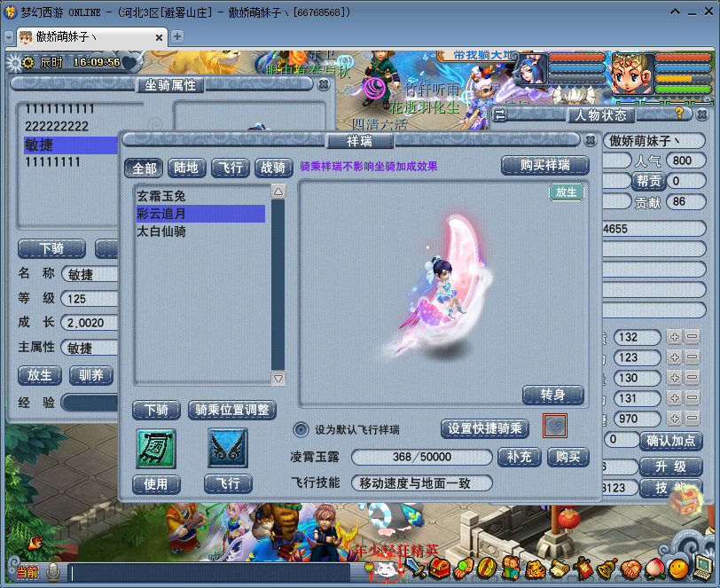Click 设置快捷骑乘 button
The height and width of the screenshot is (588, 720).
[x=485, y=428]
